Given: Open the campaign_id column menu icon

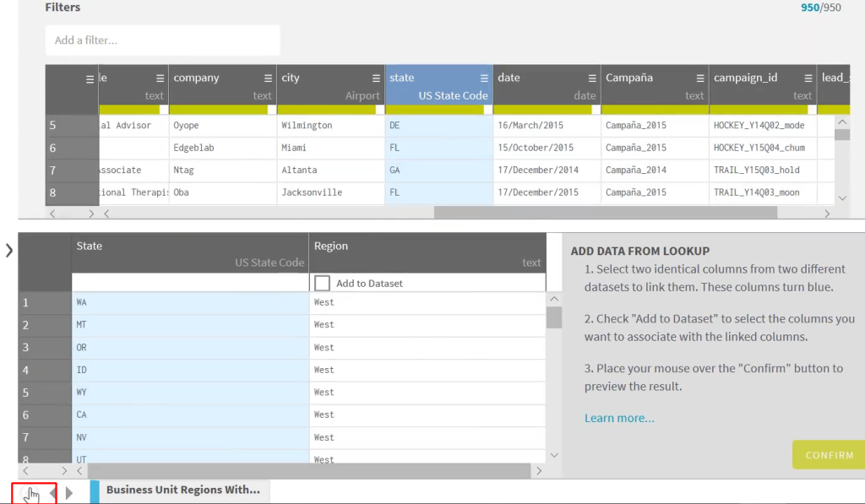Looking at the screenshot, I should click(808, 78).
